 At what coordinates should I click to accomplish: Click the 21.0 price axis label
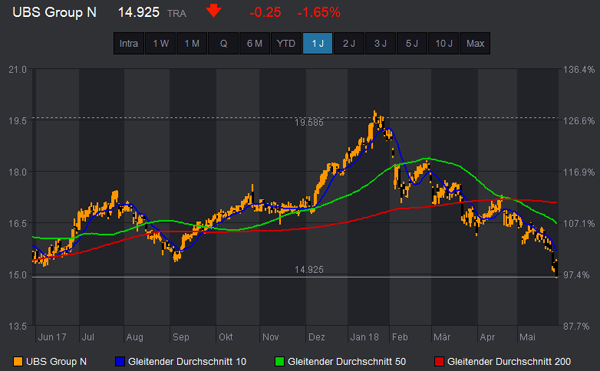18,70
